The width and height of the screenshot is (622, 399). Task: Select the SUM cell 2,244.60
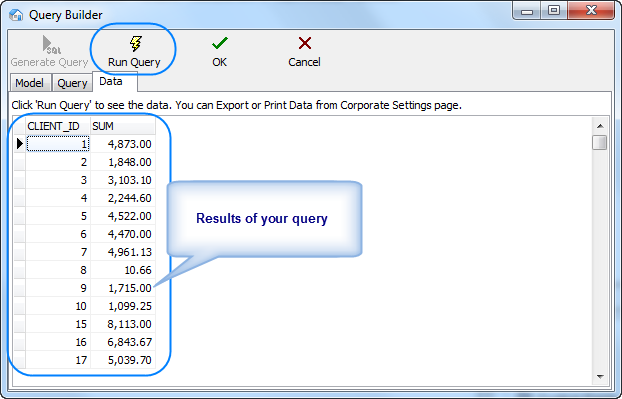[x=123, y=198]
